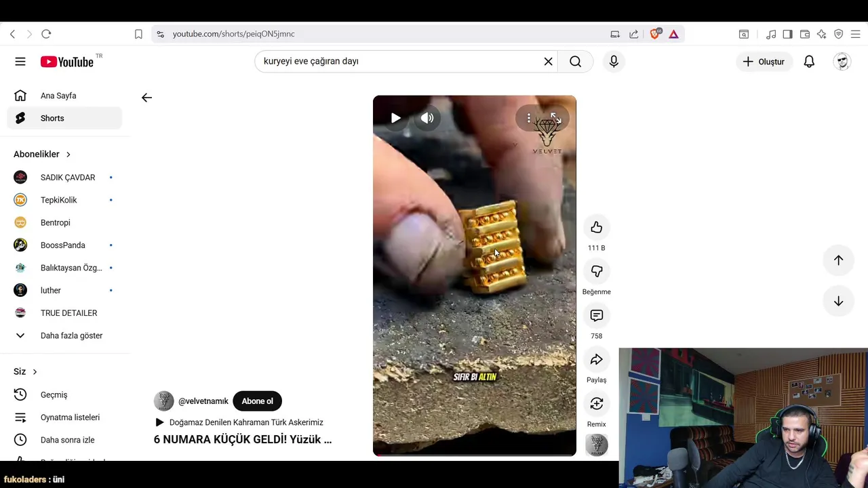Open Brave VPN shield icon

(x=838, y=34)
